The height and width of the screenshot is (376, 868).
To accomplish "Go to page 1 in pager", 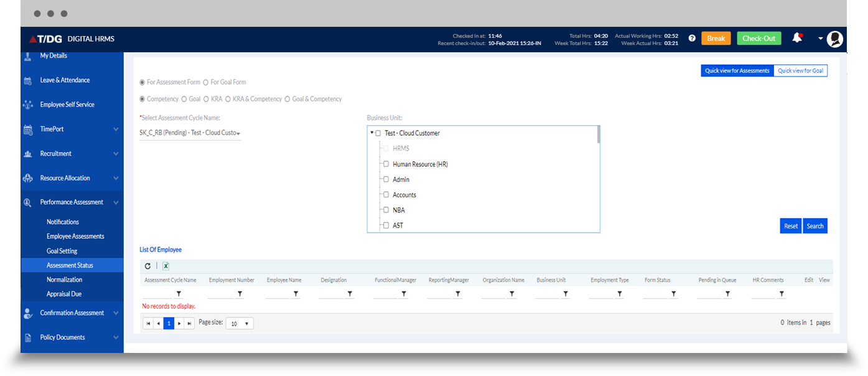I will pos(169,324).
